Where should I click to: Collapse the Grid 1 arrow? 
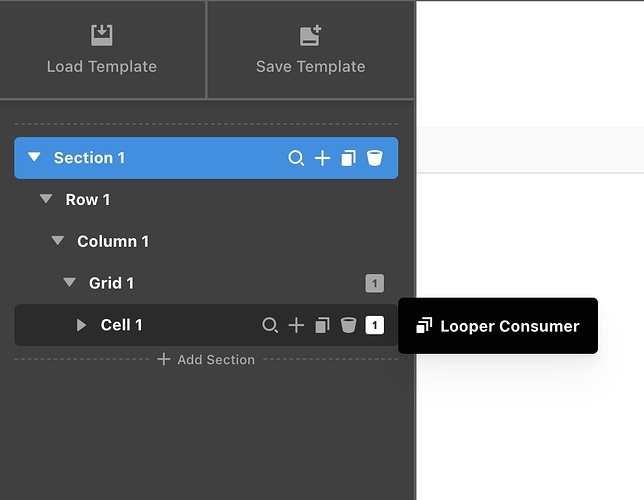point(70,283)
